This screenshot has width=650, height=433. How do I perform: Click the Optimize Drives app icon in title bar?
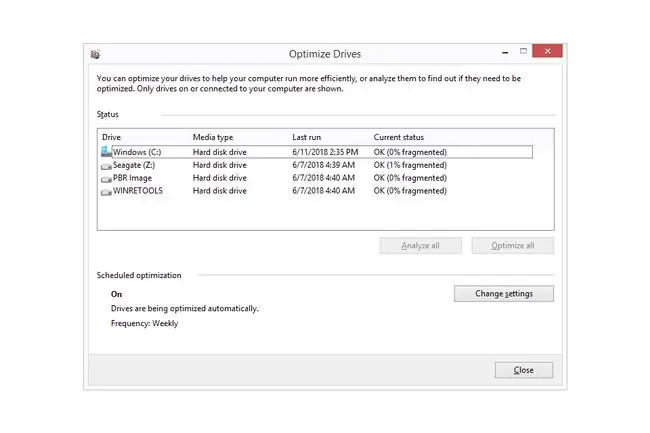[95, 54]
